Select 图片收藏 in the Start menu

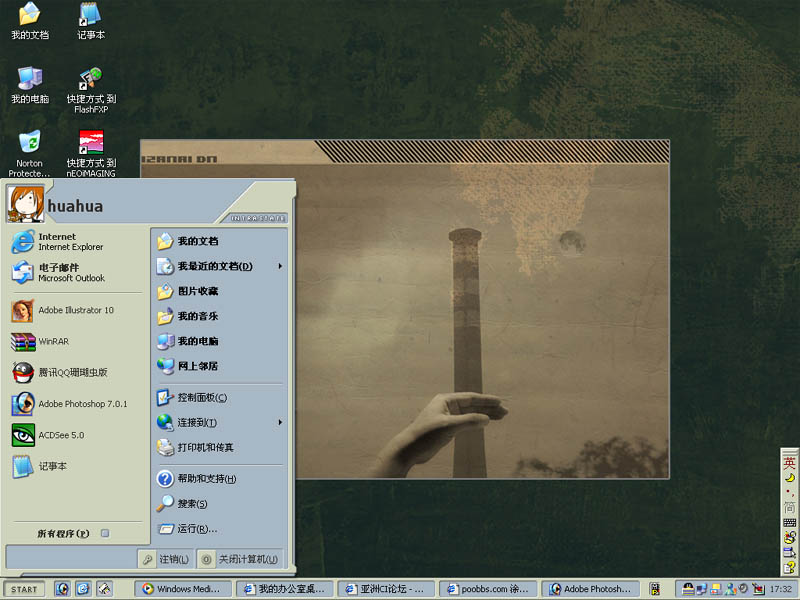click(x=198, y=291)
